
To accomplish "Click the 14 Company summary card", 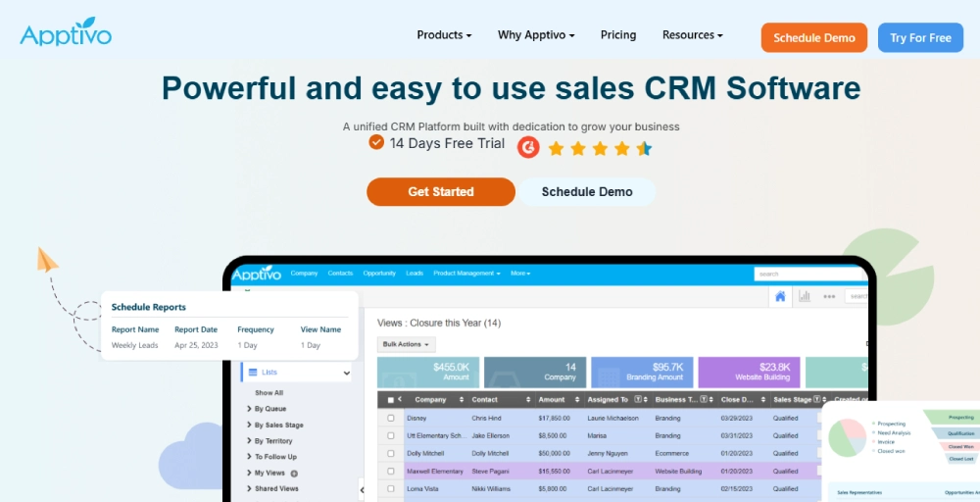I will (x=535, y=373).
